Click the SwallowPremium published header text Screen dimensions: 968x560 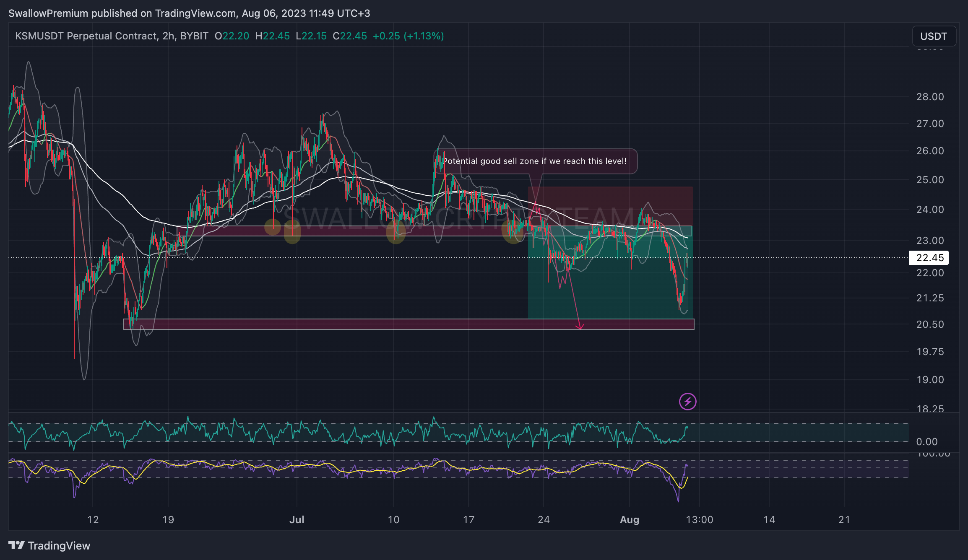(x=189, y=13)
